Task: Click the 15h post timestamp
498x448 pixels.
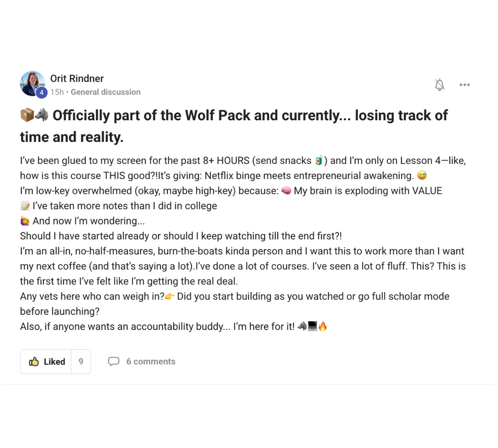Action: 57,92
